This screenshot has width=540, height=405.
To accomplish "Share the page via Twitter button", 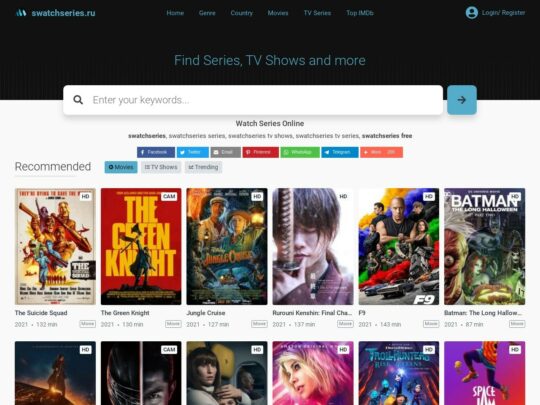I will point(193,152).
